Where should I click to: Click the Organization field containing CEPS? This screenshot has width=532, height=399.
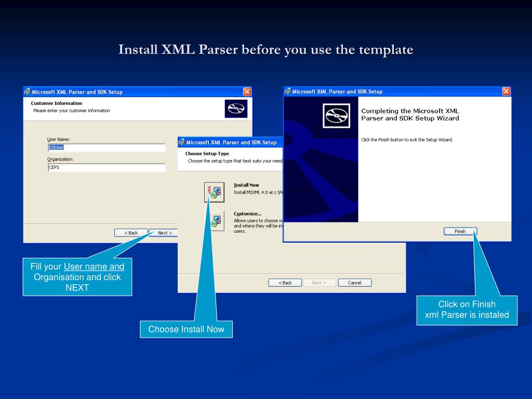(x=106, y=167)
